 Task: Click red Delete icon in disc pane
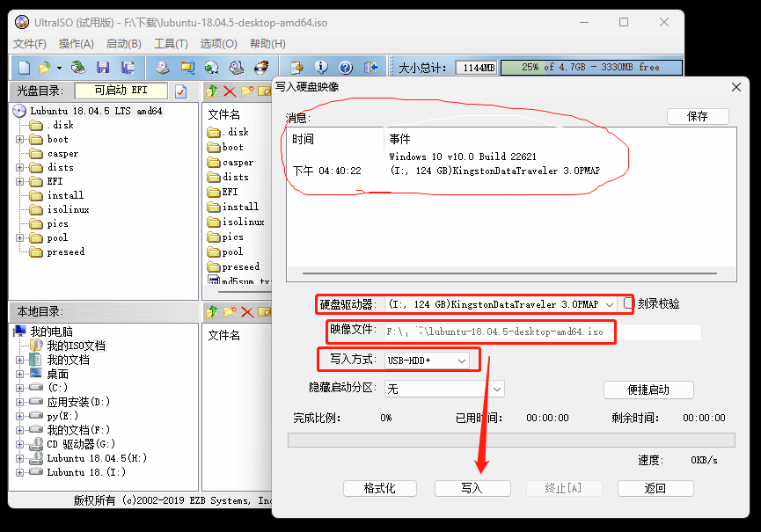tap(230, 91)
